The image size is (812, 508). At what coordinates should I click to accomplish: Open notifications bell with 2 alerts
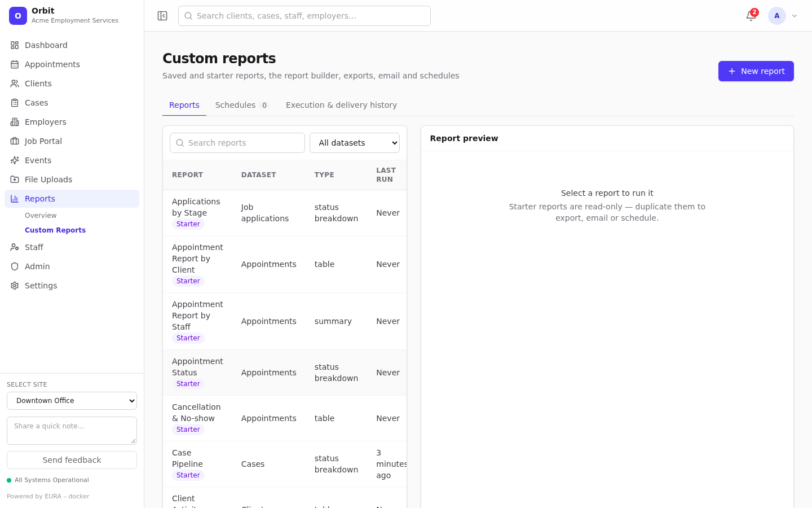click(x=751, y=16)
